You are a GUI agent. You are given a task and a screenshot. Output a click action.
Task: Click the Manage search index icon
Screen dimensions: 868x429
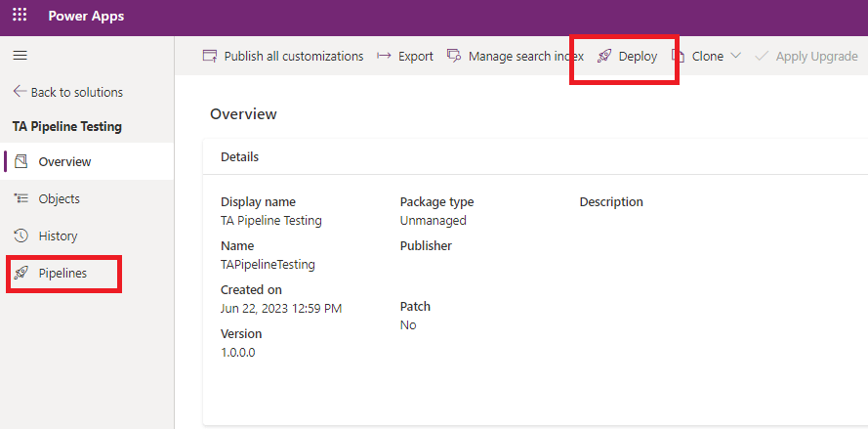pos(454,57)
